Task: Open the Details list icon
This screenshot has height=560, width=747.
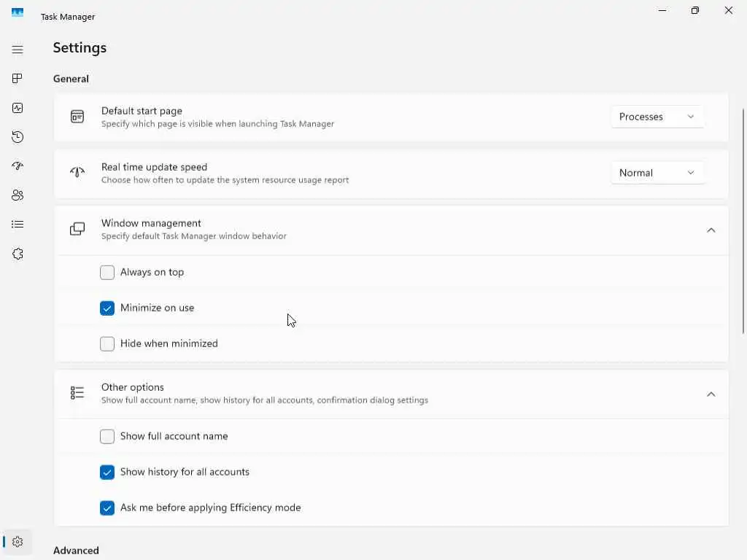Action: point(18,225)
